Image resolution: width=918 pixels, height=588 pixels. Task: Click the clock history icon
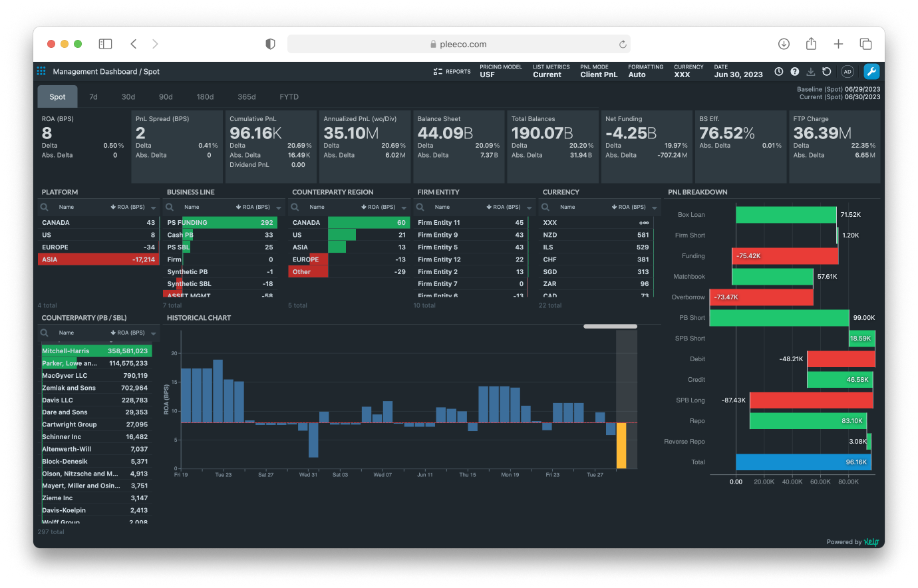coord(778,71)
